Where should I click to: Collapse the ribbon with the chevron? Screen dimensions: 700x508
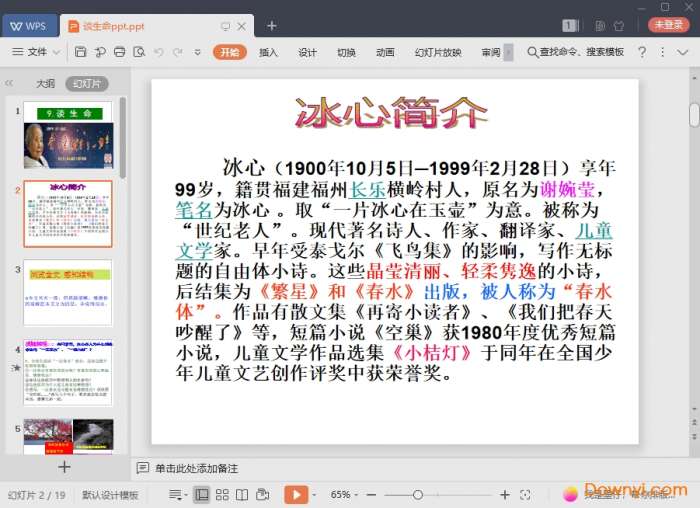(x=683, y=52)
